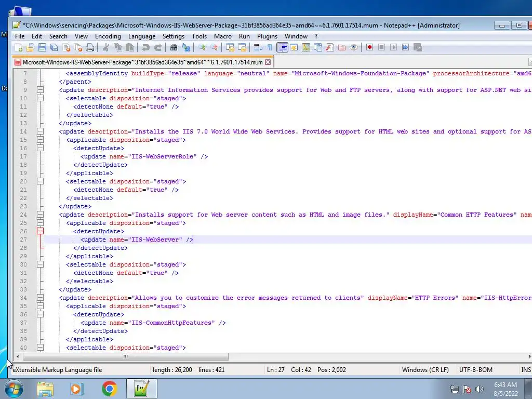Open the Settings menu
Screen dimensions: 532x399
[x=174, y=36]
